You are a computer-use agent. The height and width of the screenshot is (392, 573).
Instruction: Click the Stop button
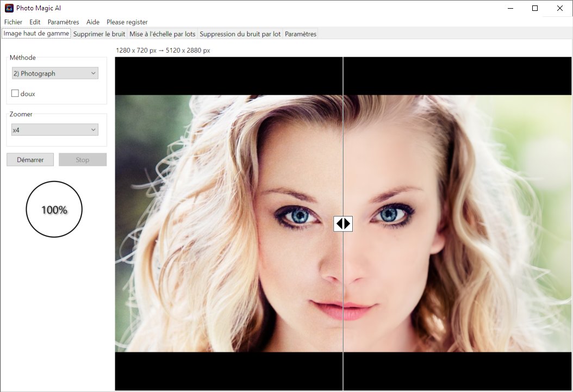point(82,159)
